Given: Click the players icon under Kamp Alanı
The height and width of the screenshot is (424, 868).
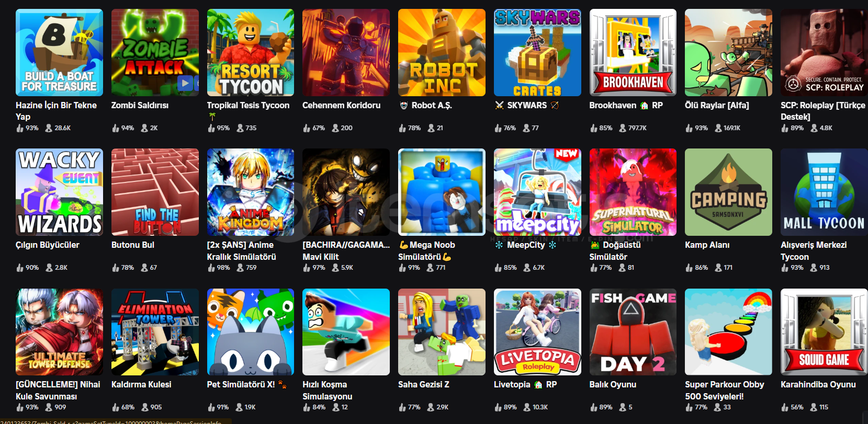Looking at the screenshot, I should (718, 268).
